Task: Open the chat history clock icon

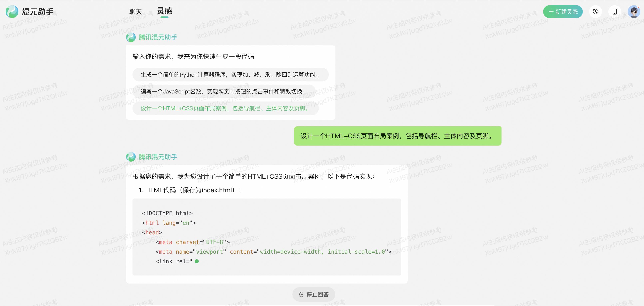Action: point(596,11)
